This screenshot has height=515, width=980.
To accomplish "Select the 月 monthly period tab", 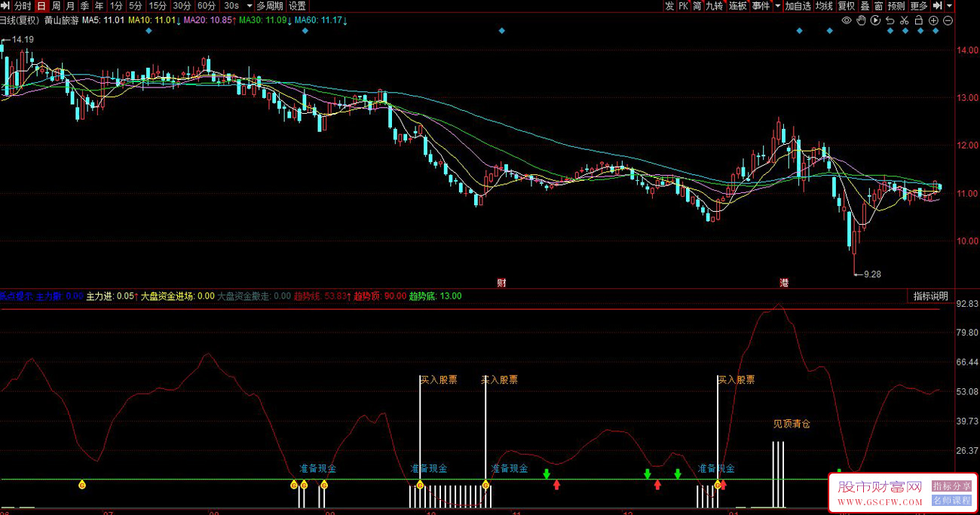I will [x=70, y=6].
